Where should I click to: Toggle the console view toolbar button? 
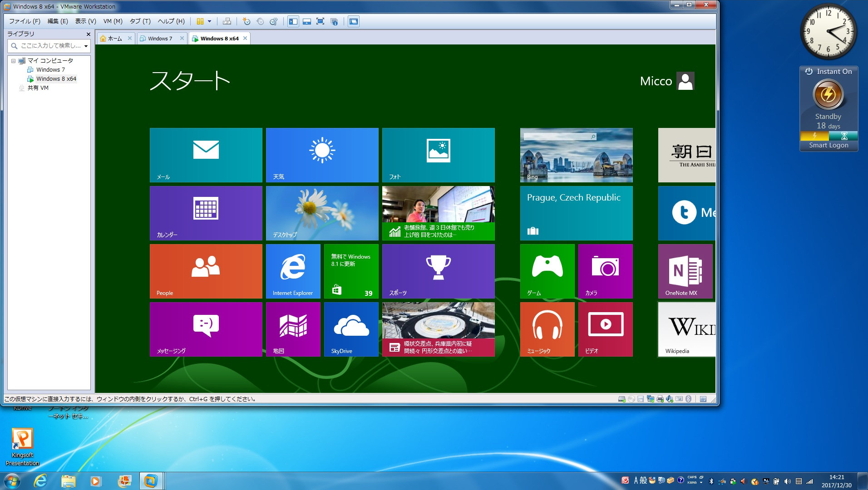354,21
